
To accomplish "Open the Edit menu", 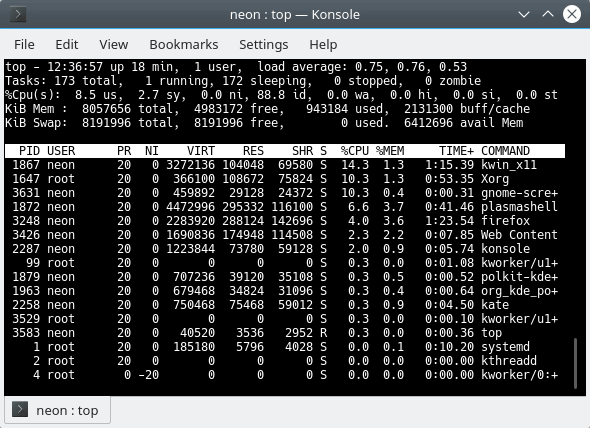I will coord(67,44).
